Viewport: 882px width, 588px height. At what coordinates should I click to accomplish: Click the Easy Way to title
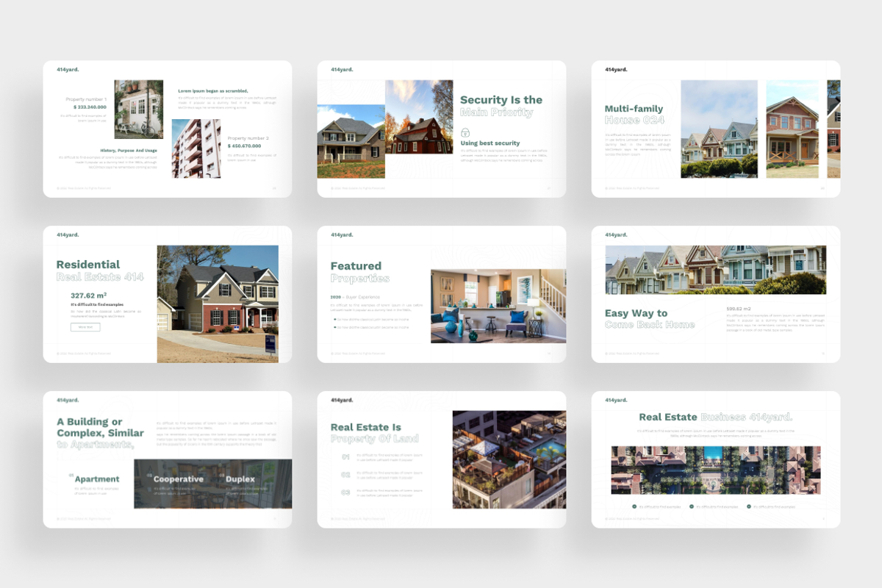click(x=636, y=313)
